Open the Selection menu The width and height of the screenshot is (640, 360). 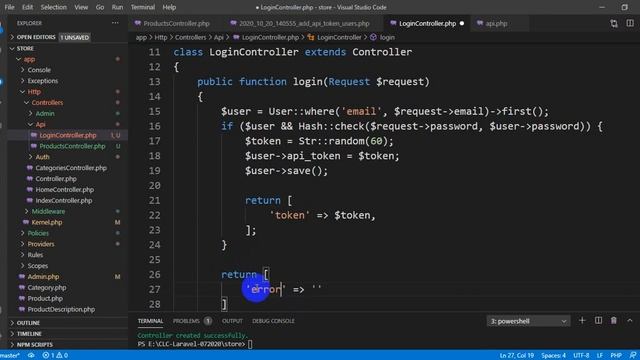click(53, 7)
